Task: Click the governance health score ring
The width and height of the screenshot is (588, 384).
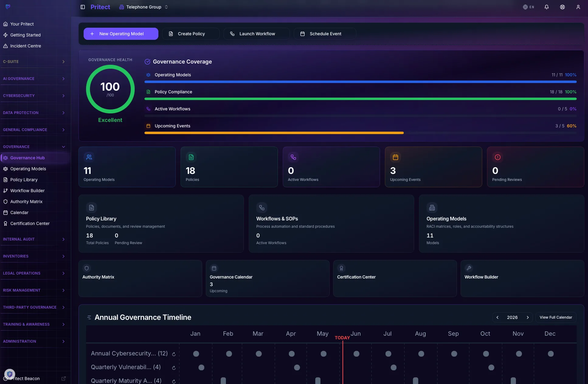Action: click(x=110, y=89)
